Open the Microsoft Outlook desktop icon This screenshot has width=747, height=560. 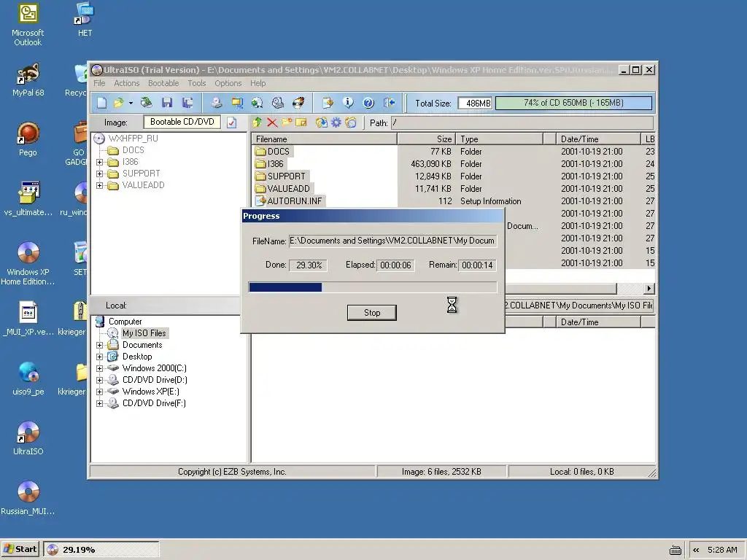tap(28, 25)
